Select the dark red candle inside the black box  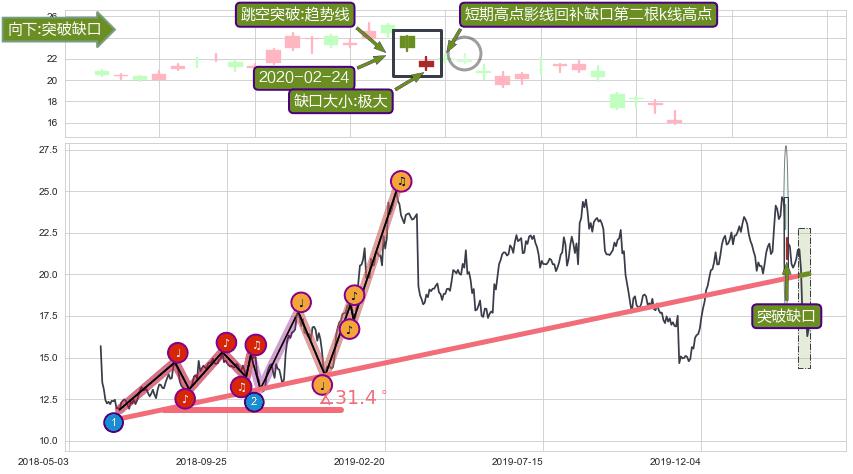coord(426,64)
